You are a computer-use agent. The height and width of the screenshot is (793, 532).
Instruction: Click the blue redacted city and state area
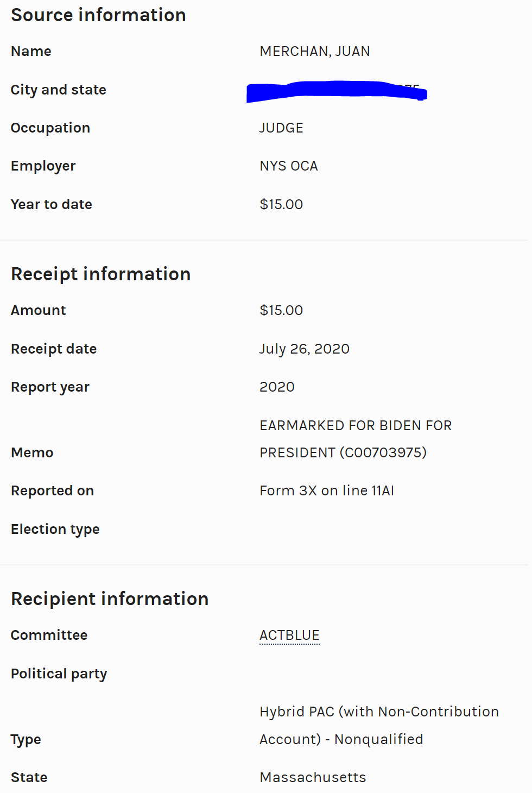click(x=337, y=91)
